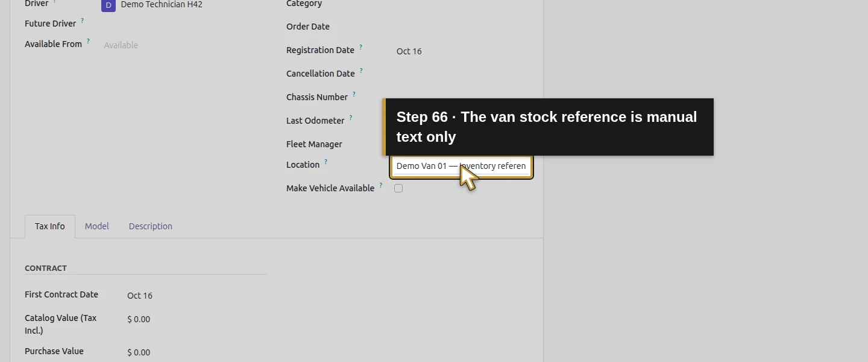Click the Location label
868x362 pixels.
coord(303,165)
